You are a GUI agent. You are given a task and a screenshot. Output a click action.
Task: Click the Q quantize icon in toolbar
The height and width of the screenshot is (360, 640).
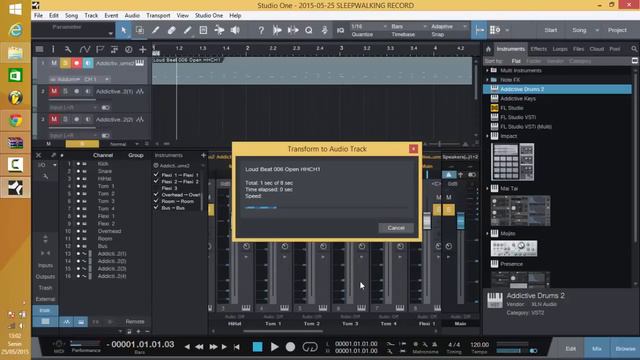point(309,30)
